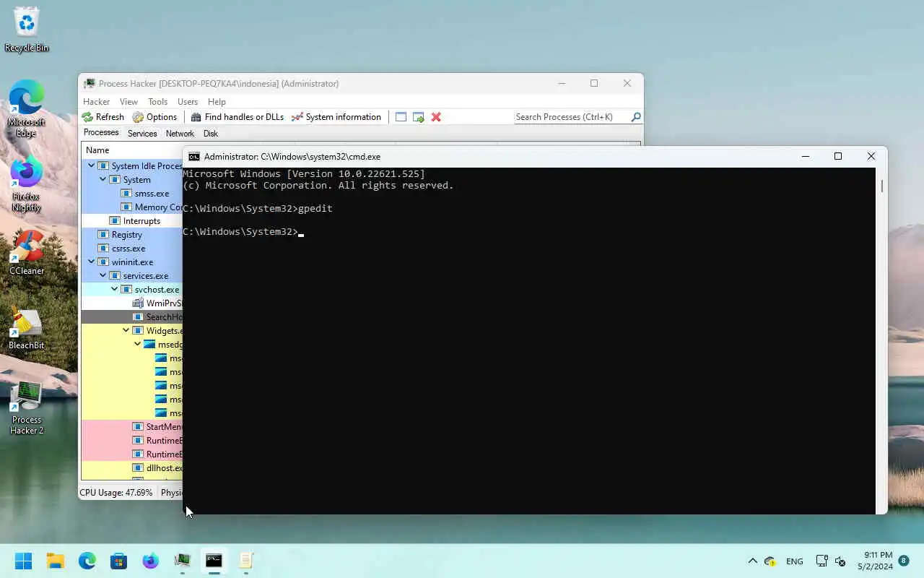
Task: Click the Refresh toolbar icon in Process Hacker
Action: [87, 117]
